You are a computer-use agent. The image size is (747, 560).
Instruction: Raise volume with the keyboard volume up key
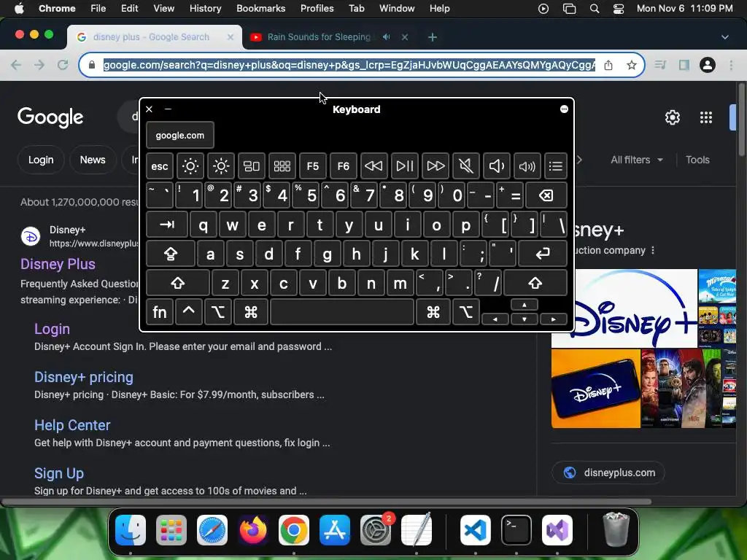pyautogui.click(x=527, y=166)
